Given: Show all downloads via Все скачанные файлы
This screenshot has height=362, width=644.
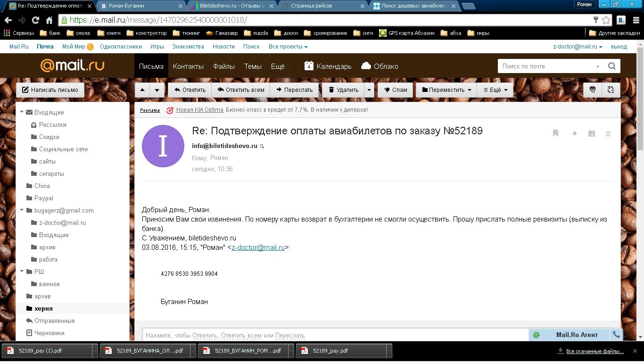Looking at the screenshot, I should [594, 351].
